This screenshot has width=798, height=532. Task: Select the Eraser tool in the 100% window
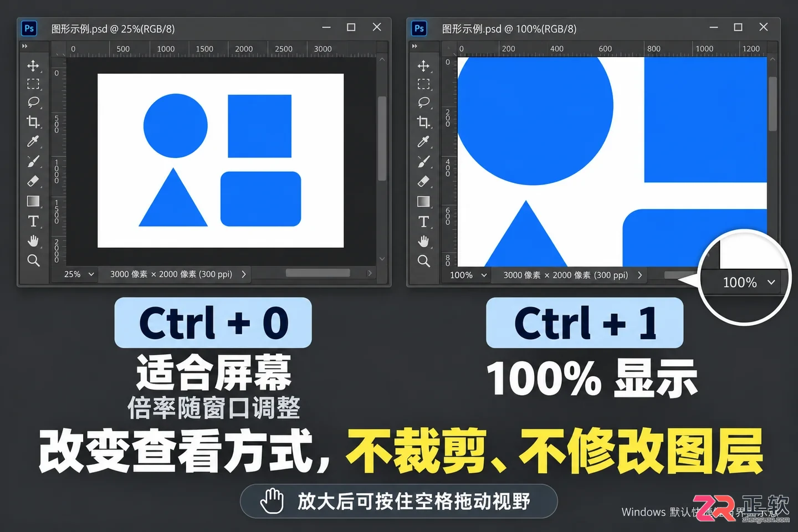click(423, 181)
